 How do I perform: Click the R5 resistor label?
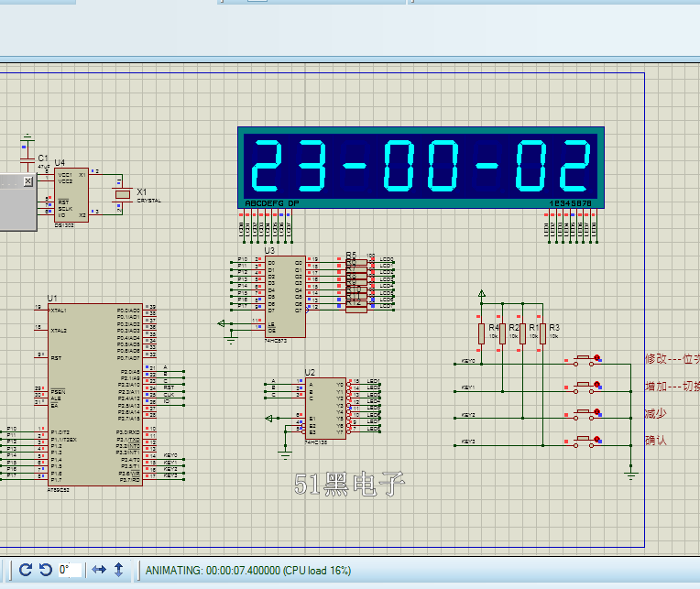[351, 255]
